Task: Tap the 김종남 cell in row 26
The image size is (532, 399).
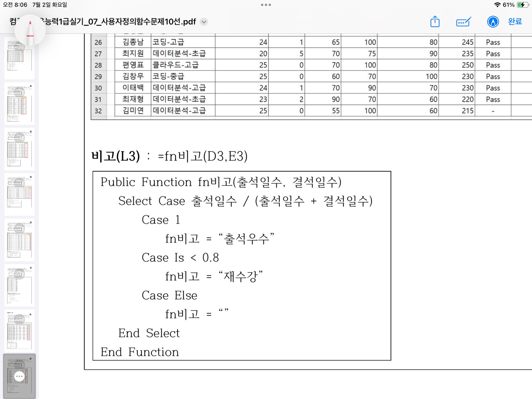Action: [x=133, y=42]
